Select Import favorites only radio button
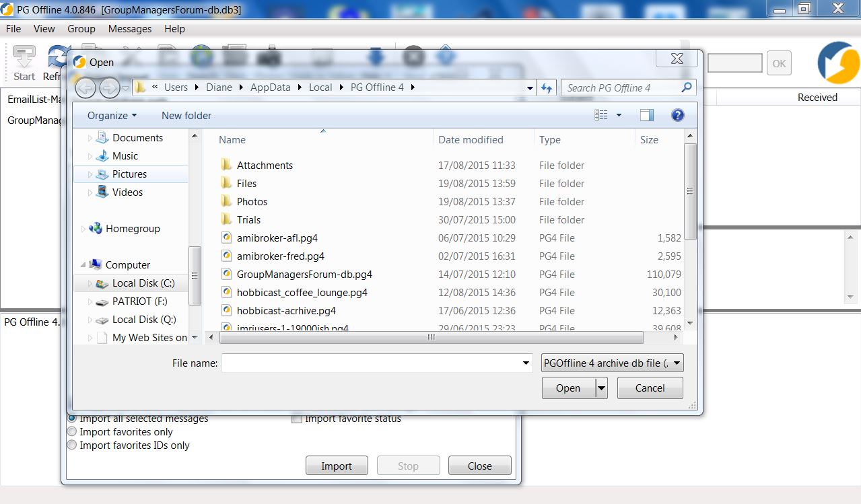Image resolution: width=861 pixels, height=504 pixels. point(72,432)
